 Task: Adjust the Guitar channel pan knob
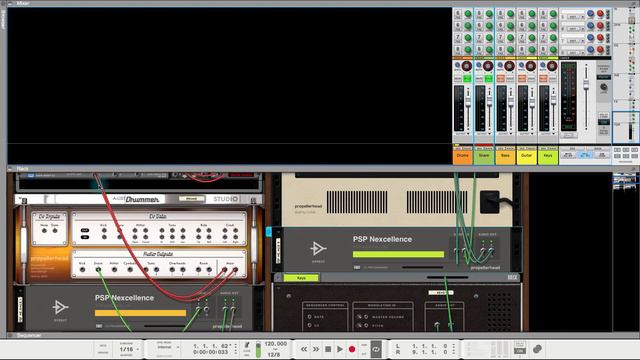(x=531, y=66)
